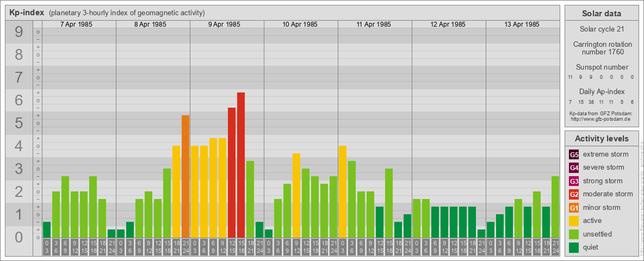
Task: Click the 10 Apr 1985 date header
Action: pyautogui.click(x=300, y=24)
